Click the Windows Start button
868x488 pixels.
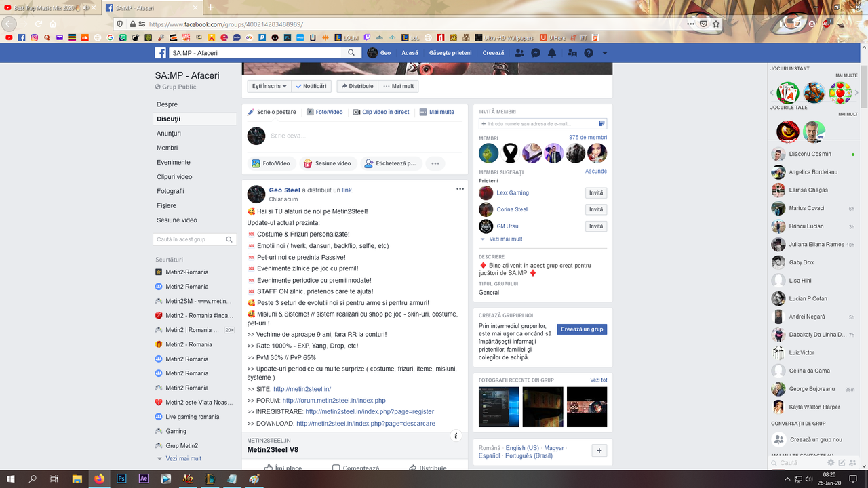point(10,479)
